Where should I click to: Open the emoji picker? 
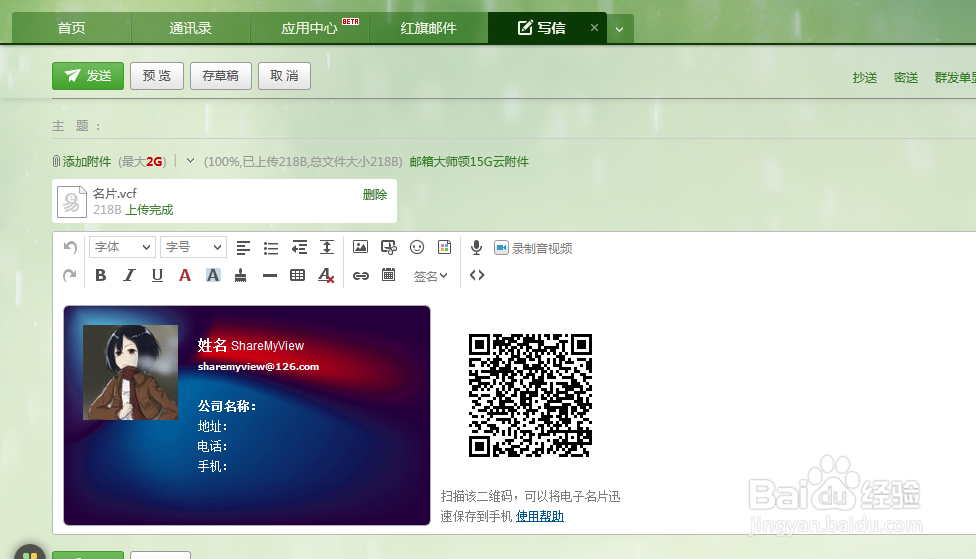pyautogui.click(x=416, y=247)
